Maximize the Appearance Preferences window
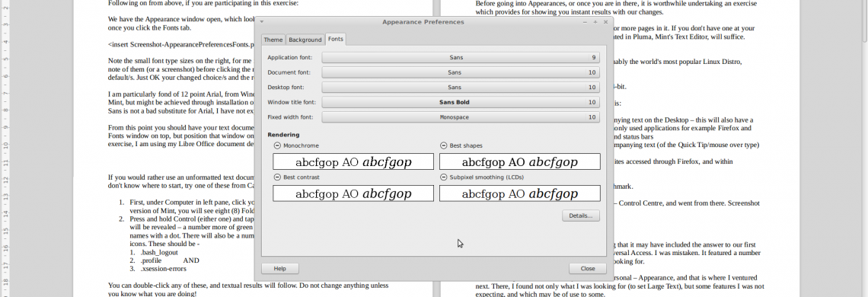868x297 pixels. coord(595,22)
